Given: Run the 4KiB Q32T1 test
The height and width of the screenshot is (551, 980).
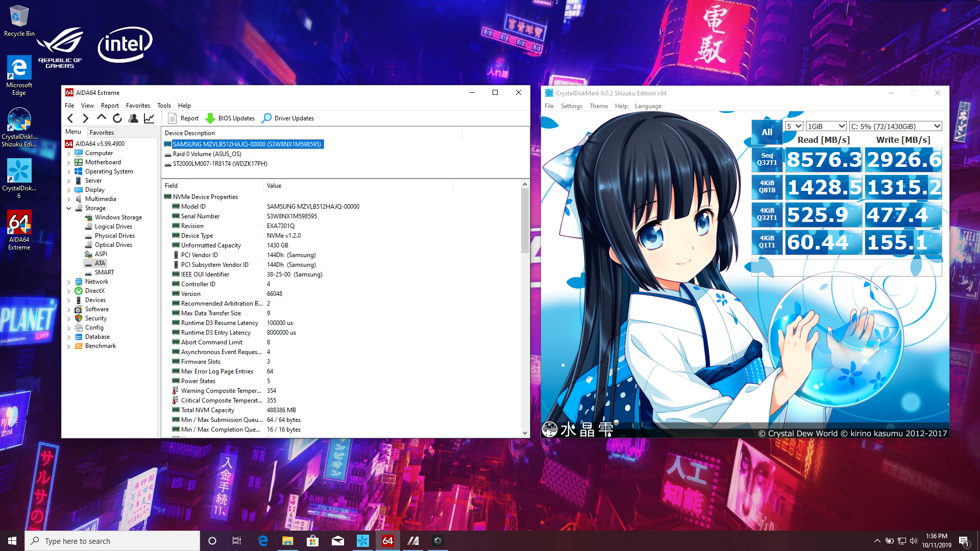Looking at the screenshot, I should 767,214.
